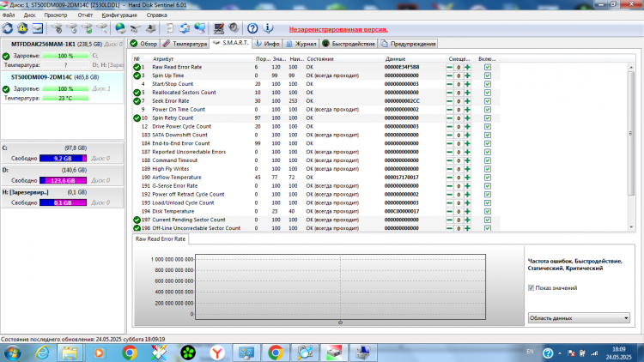Click the globe with disk toolbar icon
The width and height of the screenshot is (644, 362).
(120, 28)
